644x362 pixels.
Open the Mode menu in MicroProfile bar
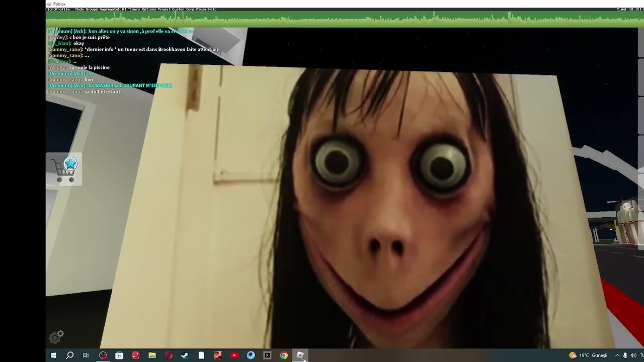79,9
